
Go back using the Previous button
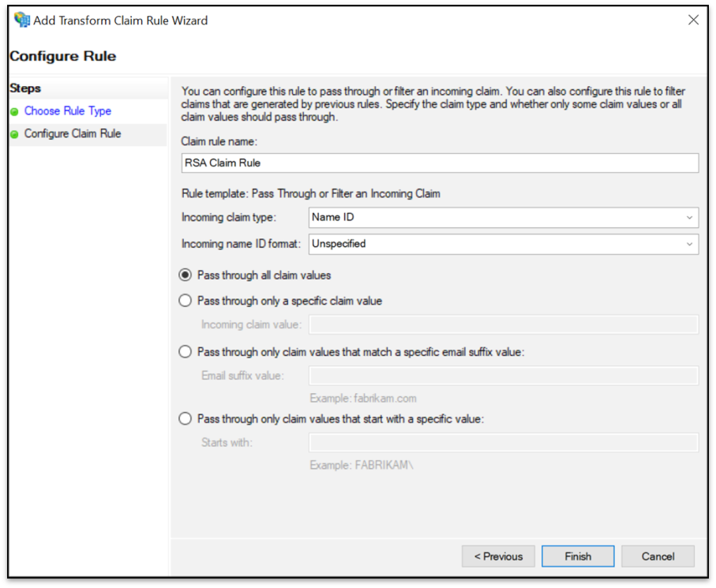point(498,556)
